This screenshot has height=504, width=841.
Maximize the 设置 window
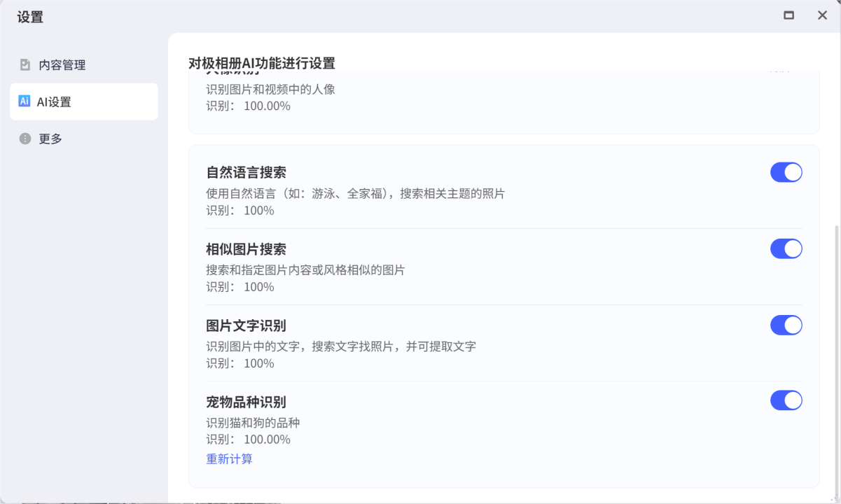tap(789, 15)
